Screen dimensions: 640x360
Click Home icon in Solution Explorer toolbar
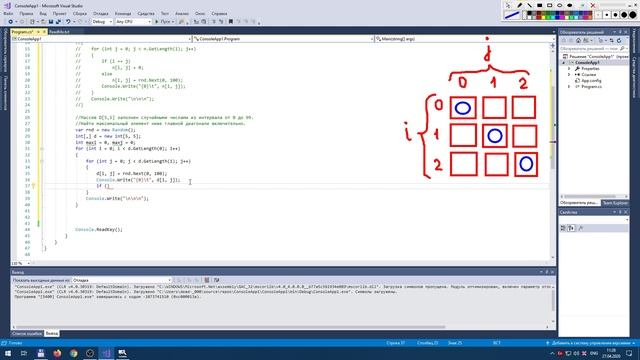coord(578,40)
